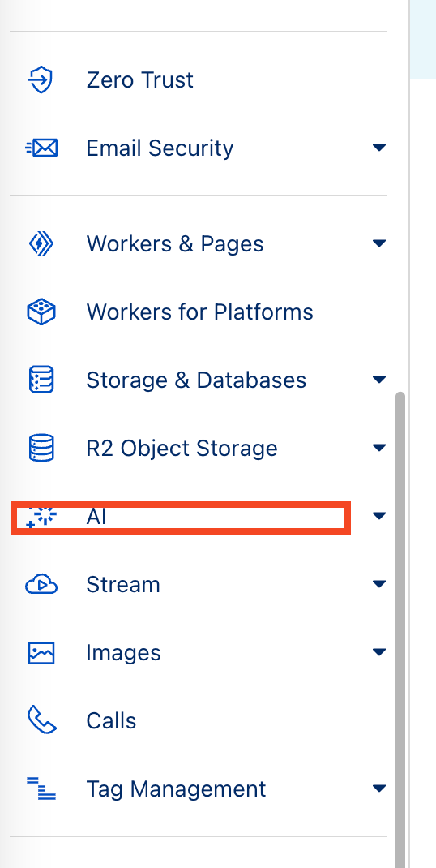Click the Tag Management lines icon
The width and height of the screenshot is (436, 868).
[41, 789]
